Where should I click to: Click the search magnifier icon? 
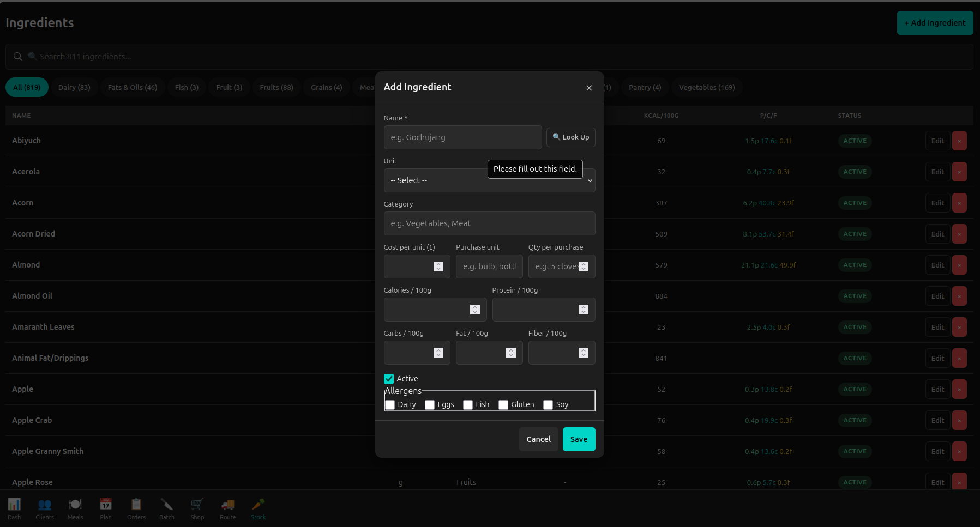[18, 57]
